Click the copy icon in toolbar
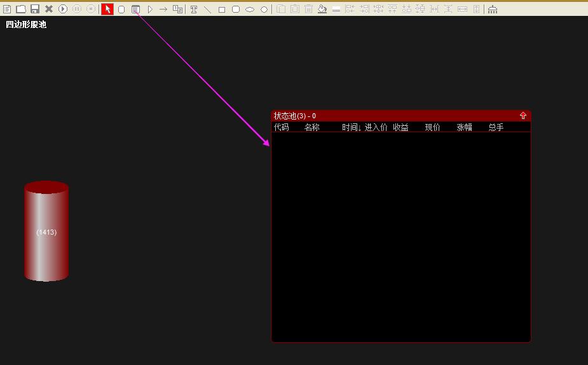 [x=281, y=10]
